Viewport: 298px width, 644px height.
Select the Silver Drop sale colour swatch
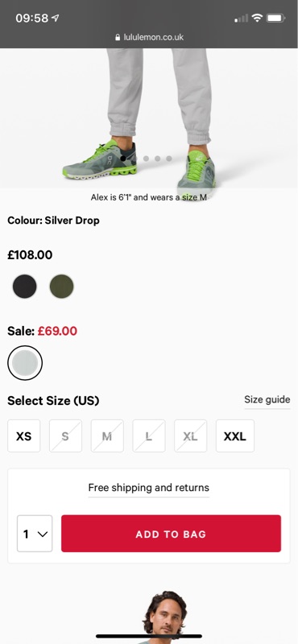[x=25, y=363]
